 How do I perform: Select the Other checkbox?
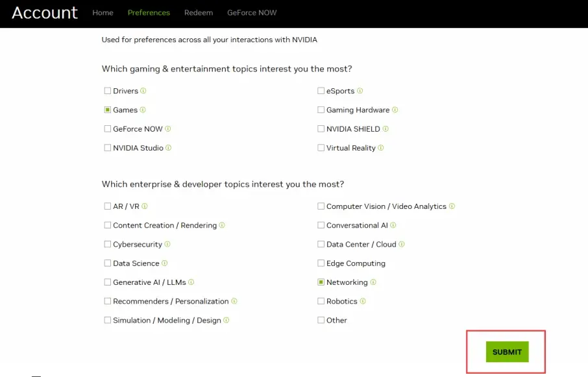coord(321,320)
